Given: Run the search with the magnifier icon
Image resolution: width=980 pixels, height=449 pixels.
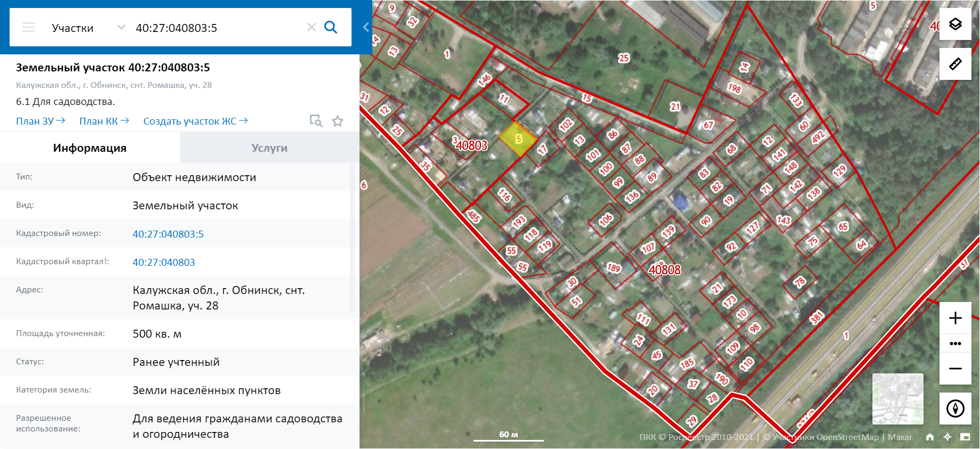Looking at the screenshot, I should [331, 27].
